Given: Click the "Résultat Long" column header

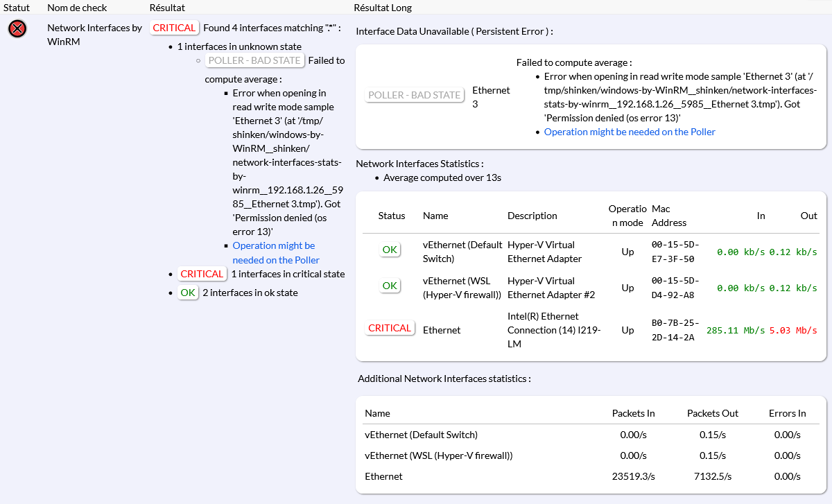Looking at the screenshot, I should [x=382, y=8].
